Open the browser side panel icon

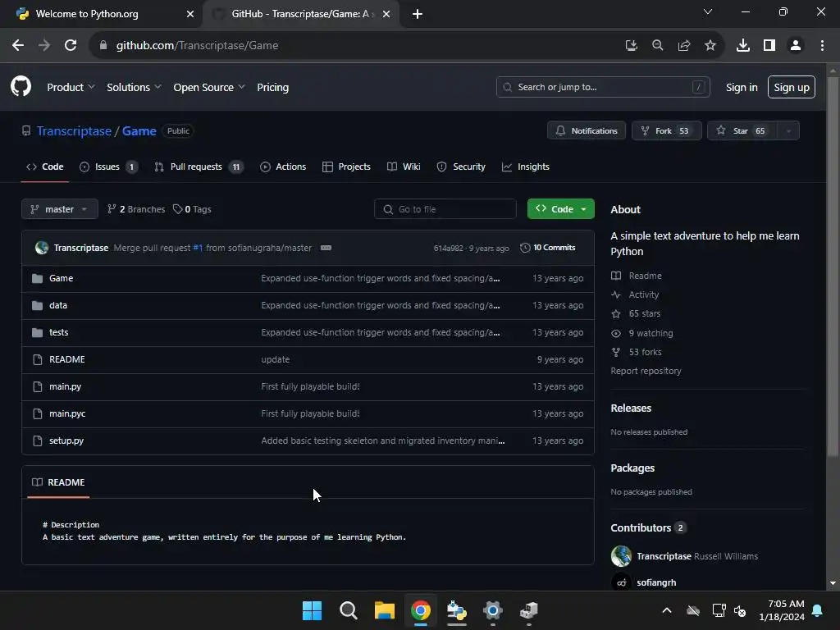769,46
